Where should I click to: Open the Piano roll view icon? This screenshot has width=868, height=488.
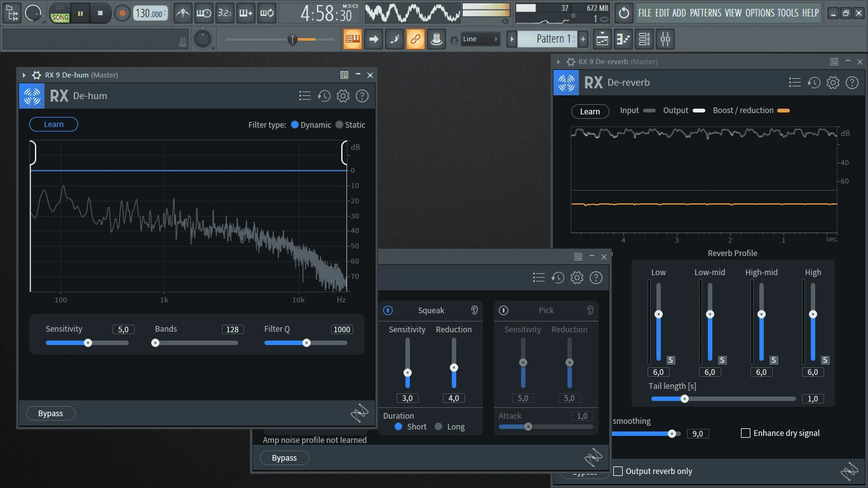pos(623,39)
